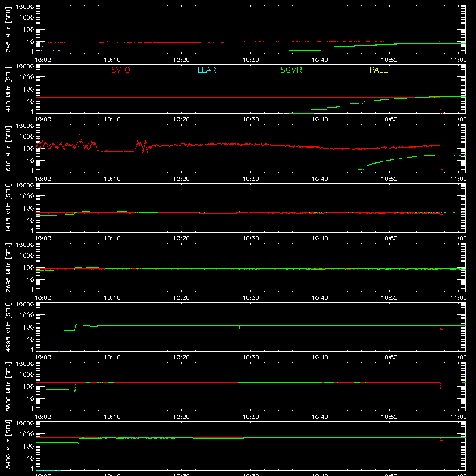The height and width of the screenshot is (476, 476).
Task: Click 10:30 tick label under 4995 MHz plot
Action: (x=250, y=358)
